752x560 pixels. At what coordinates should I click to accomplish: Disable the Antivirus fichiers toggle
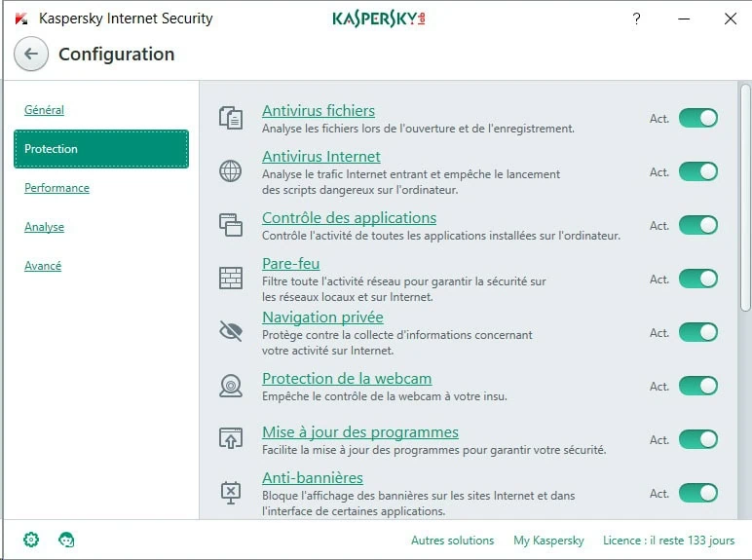point(697,118)
